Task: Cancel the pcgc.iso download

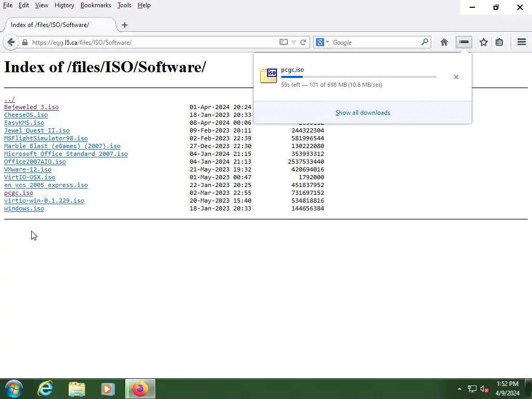Action: tap(456, 77)
